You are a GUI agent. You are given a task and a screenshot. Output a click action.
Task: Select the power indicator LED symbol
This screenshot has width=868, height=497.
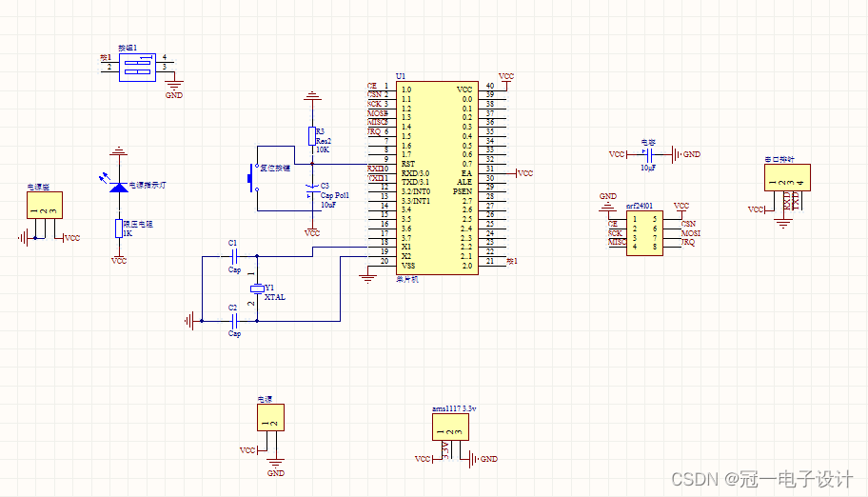pos(118,187)
